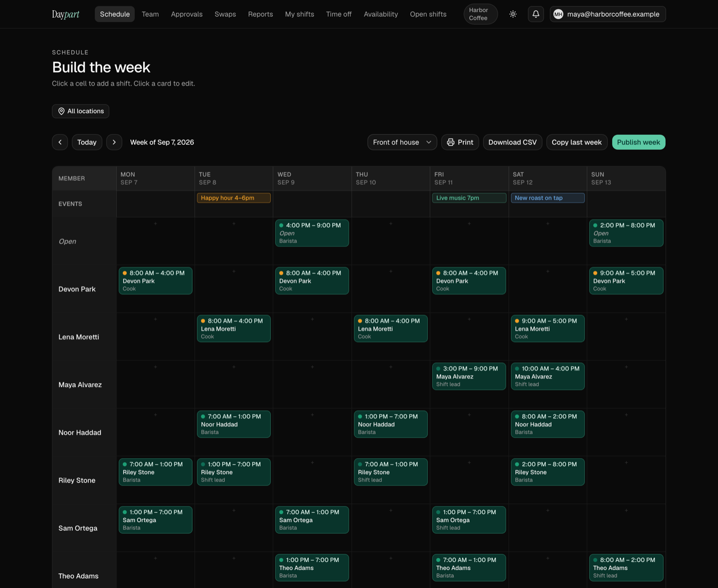Go to the Availability tab
Screen dimensions: 718x588
(x=381, y=14)
